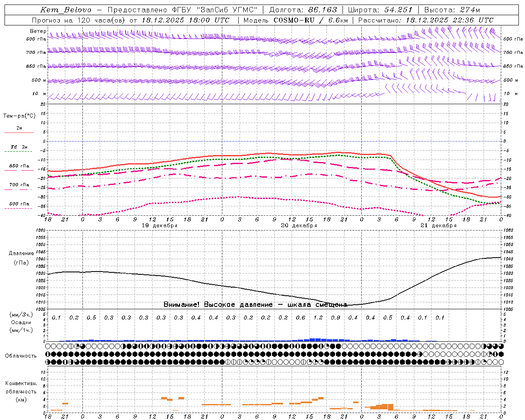Click the '2м' temperature legend entry

[19, 128]
